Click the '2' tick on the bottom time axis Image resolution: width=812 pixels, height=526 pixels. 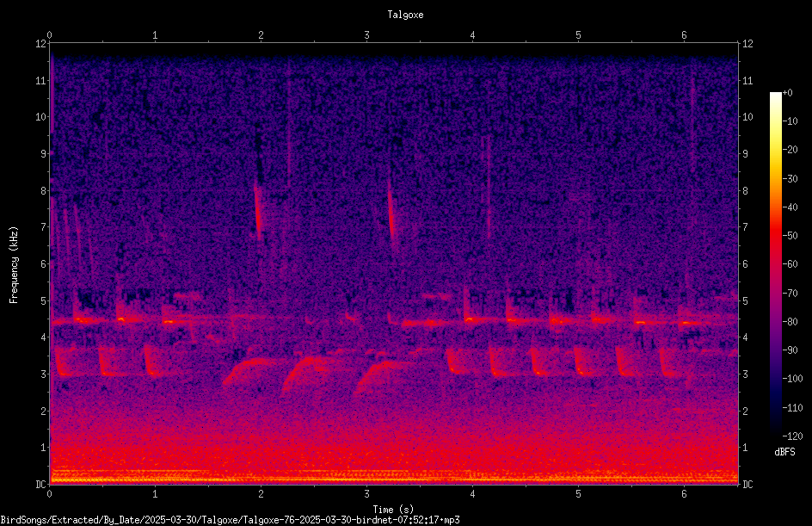261,494
